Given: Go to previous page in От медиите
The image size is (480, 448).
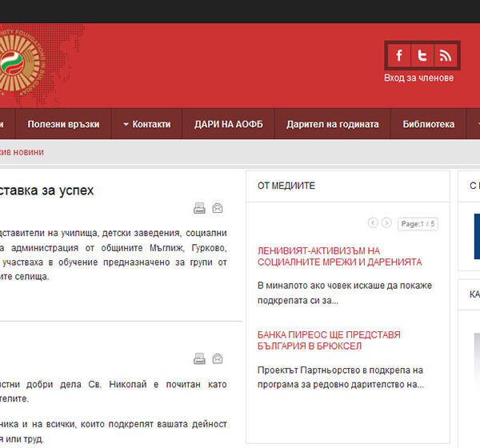Looking at the screenshot, I should 373,223.
